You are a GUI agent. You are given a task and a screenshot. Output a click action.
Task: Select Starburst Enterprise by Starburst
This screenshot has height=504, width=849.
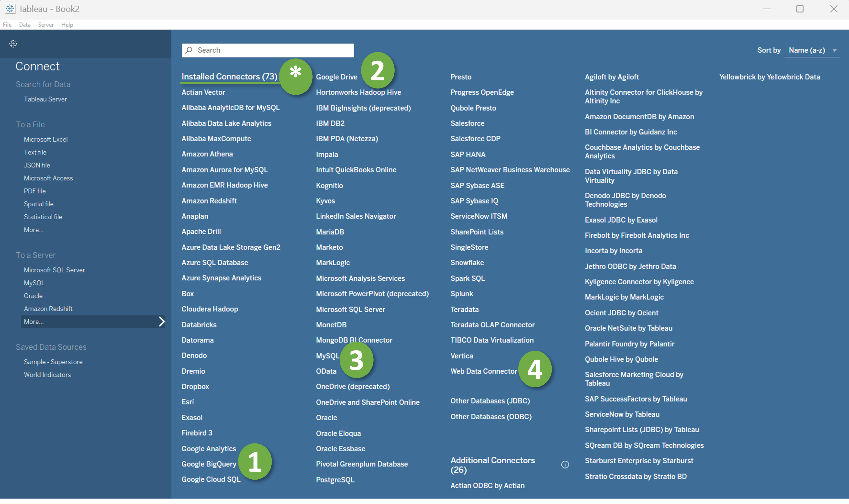coord(639,461)
